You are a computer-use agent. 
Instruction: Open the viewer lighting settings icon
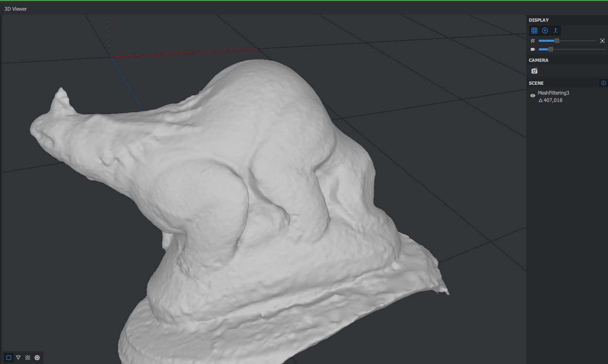(x=37, y=357)
